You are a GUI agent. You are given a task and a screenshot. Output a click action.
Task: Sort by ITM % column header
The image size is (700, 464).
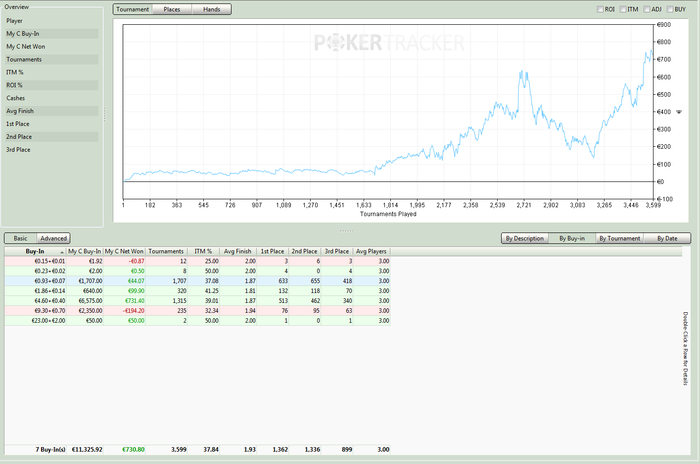(x=203, y=251)
